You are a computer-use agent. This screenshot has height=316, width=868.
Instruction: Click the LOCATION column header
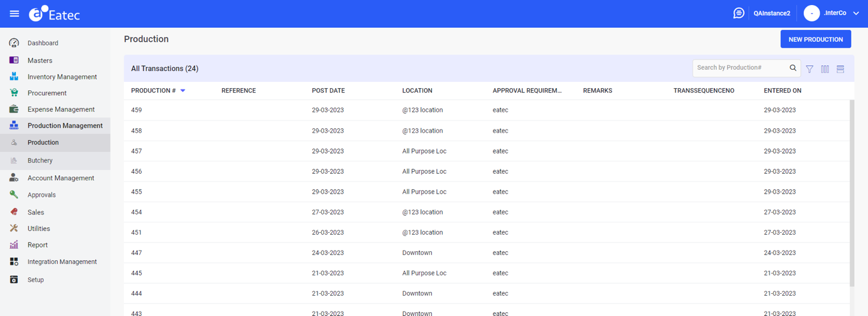point(417,91)
